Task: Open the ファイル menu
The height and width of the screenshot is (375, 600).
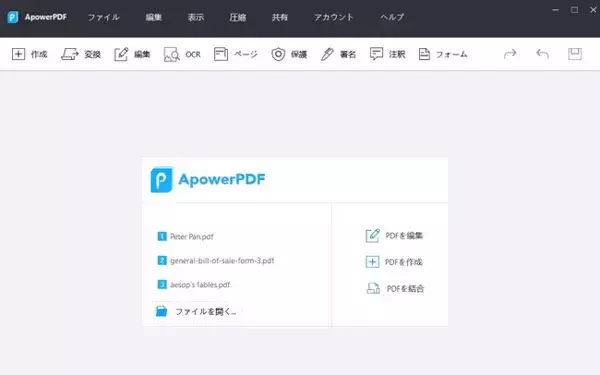Action: [x=104, y=17]
